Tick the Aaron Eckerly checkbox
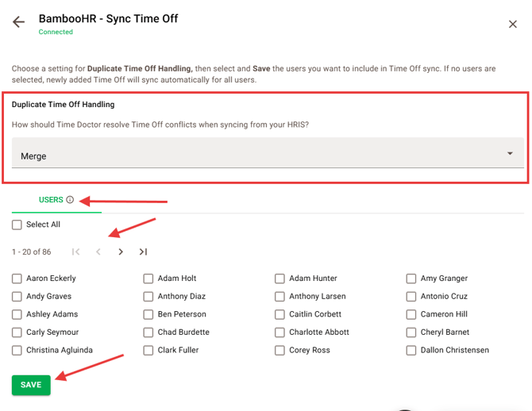 [x=17, y=278]
